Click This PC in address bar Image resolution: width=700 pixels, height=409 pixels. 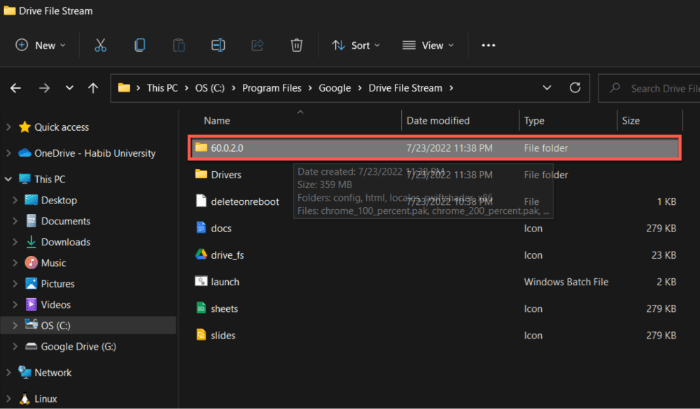click(x=162, y=88)
